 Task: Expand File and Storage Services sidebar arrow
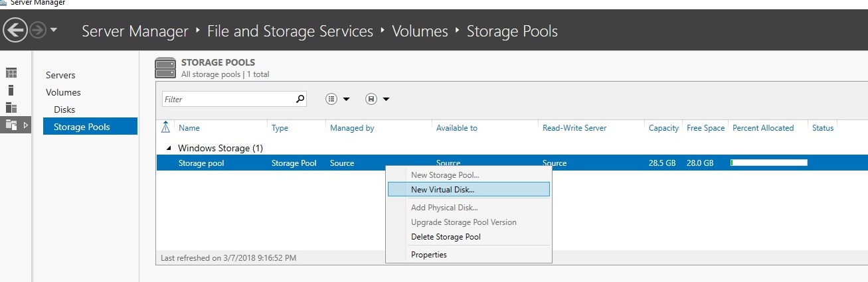tap(27, 125)
